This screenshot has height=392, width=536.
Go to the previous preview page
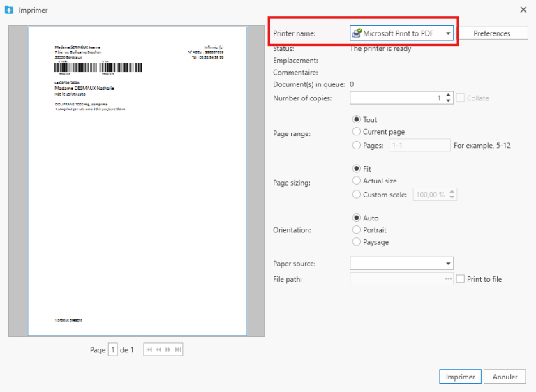[x=158, y=349]
